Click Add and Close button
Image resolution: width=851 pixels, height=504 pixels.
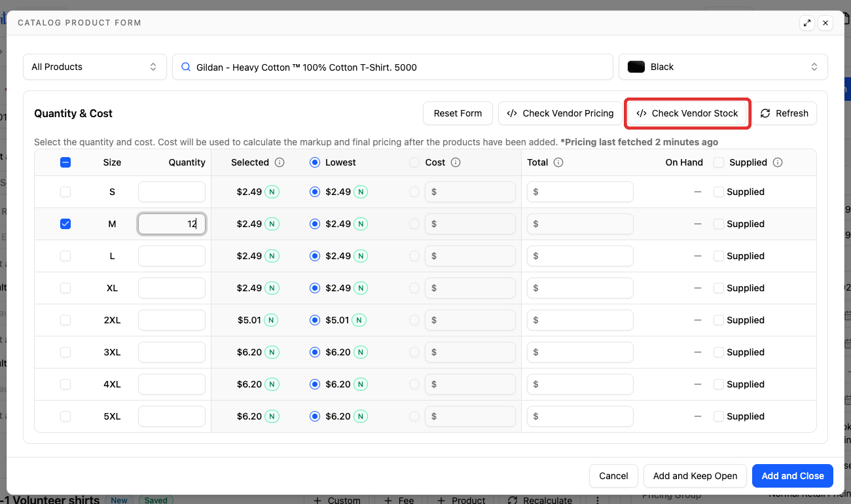(793, 476)
